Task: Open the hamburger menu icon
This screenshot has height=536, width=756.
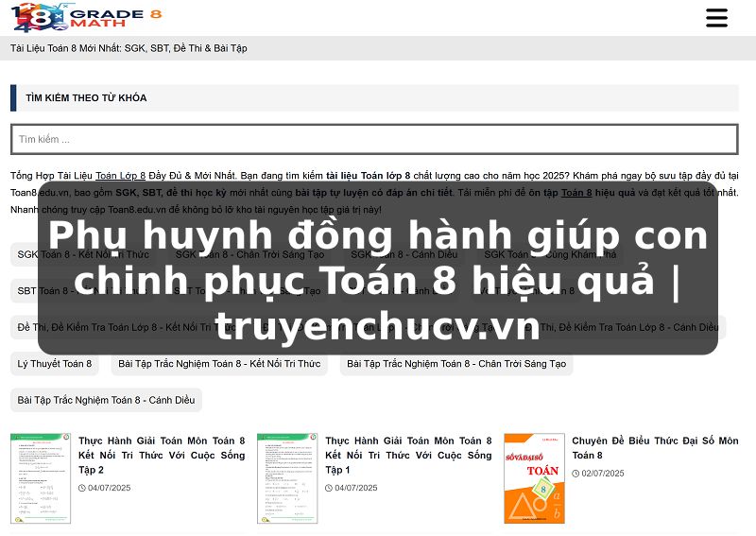Action: 716,18
